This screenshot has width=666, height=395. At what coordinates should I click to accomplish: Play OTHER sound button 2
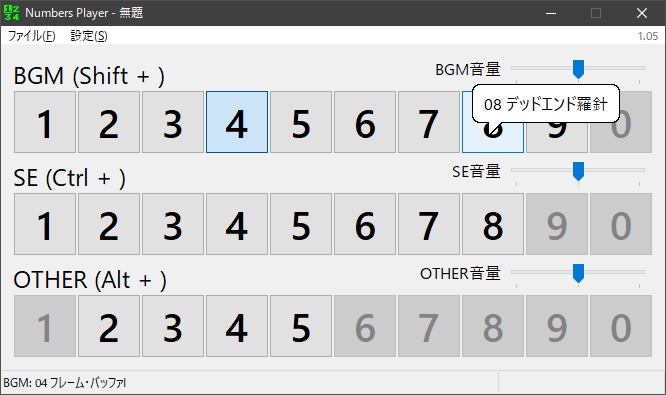[109, 326]
